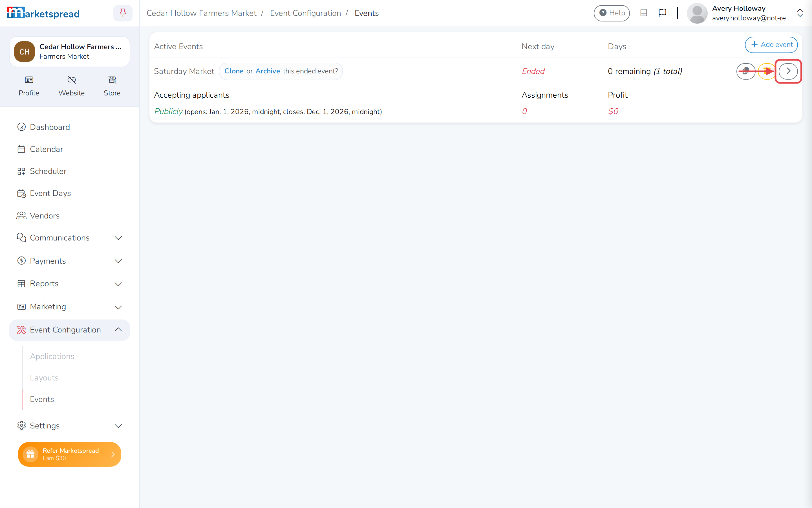The width and height of the screenshot is (812, 508).
Task: Open Saturday Market with the chevron button
Action: 788,71
